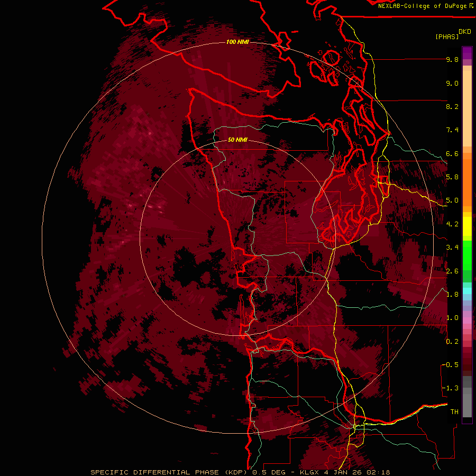This screenshot has width=476, height=476.
Task: Click the TH label on the color scale
Action: coord(454,412)
